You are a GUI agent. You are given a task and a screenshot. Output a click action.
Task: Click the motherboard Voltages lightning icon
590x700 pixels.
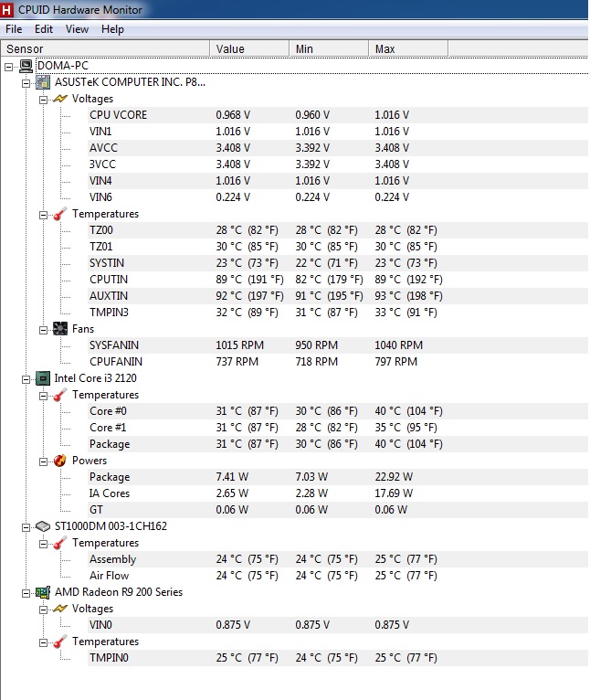pos(60,99)
